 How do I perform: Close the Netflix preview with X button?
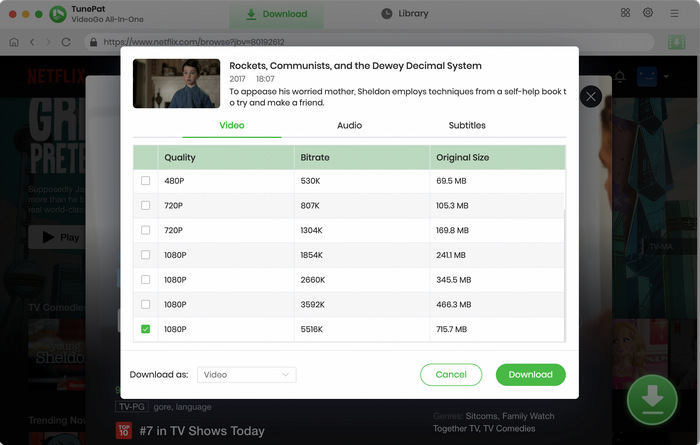click(x=591, y=96)
